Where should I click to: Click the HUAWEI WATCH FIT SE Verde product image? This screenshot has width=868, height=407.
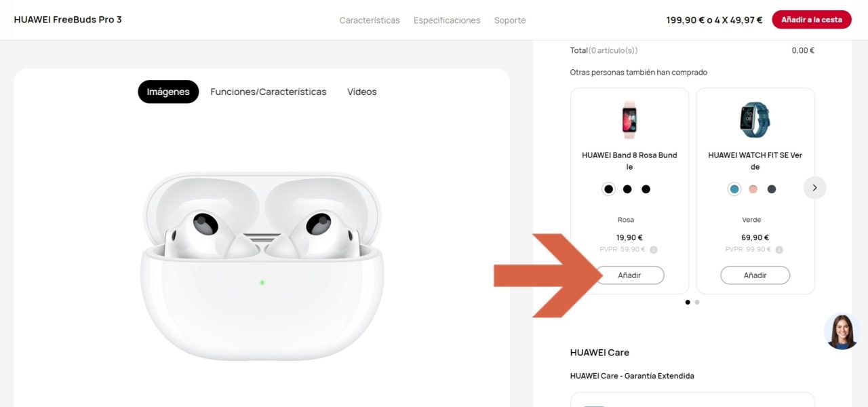pyautogui.click(x=755, y=119)
